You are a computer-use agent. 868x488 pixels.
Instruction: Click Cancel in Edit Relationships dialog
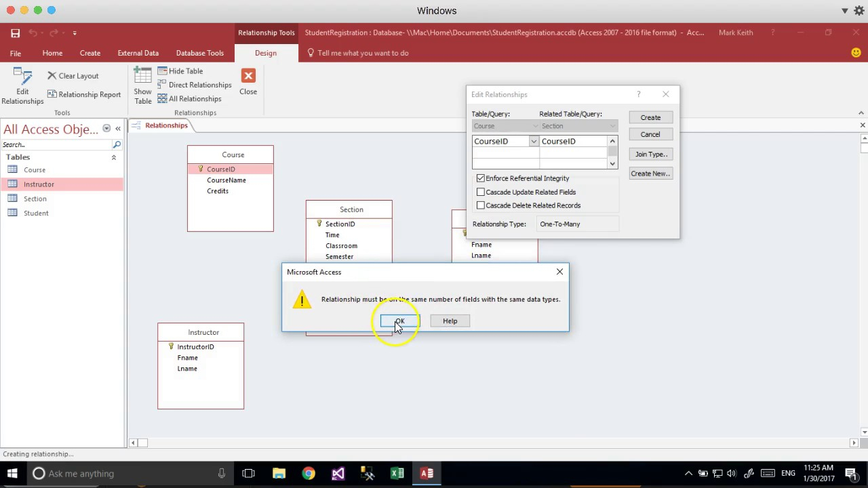click(650, 134)
